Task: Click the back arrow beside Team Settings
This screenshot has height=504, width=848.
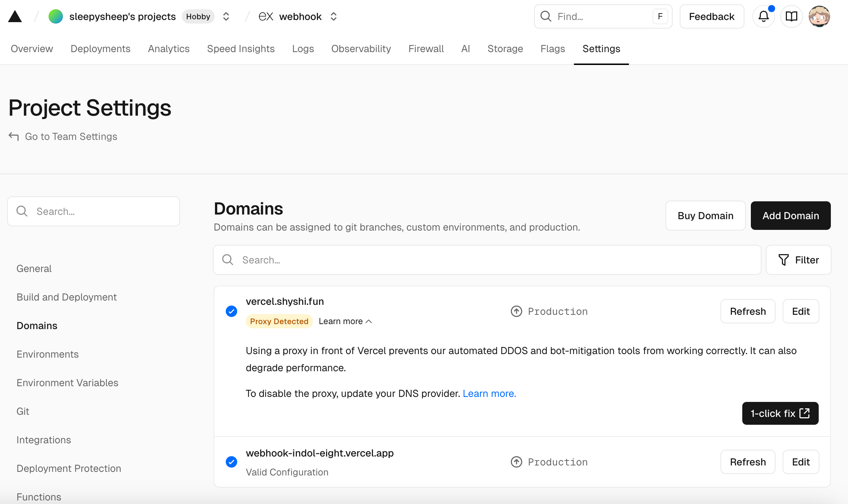Action: pyautogui.click(x=14, y=136)
